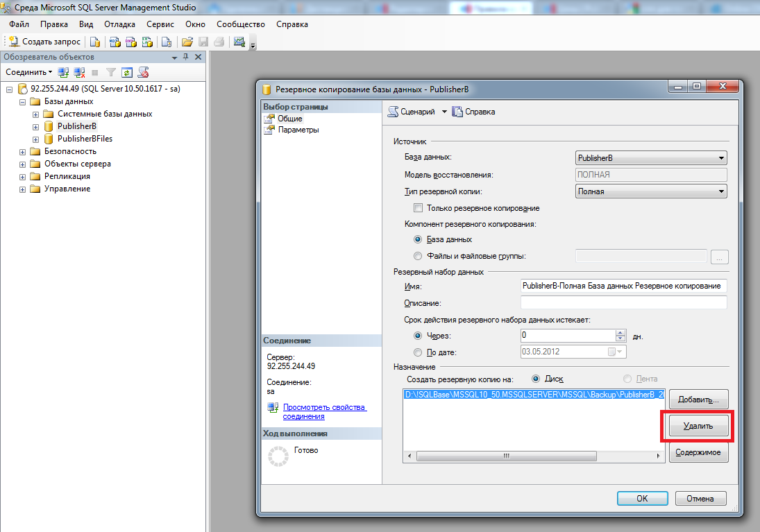Screen dimensions: 760x532
Task: Open the Правка menu
Action: pyautogui.click(x=54, y=24)
